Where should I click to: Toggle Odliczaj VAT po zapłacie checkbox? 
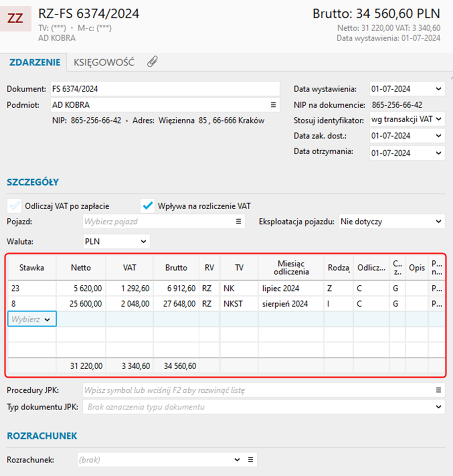pos(14,206)
